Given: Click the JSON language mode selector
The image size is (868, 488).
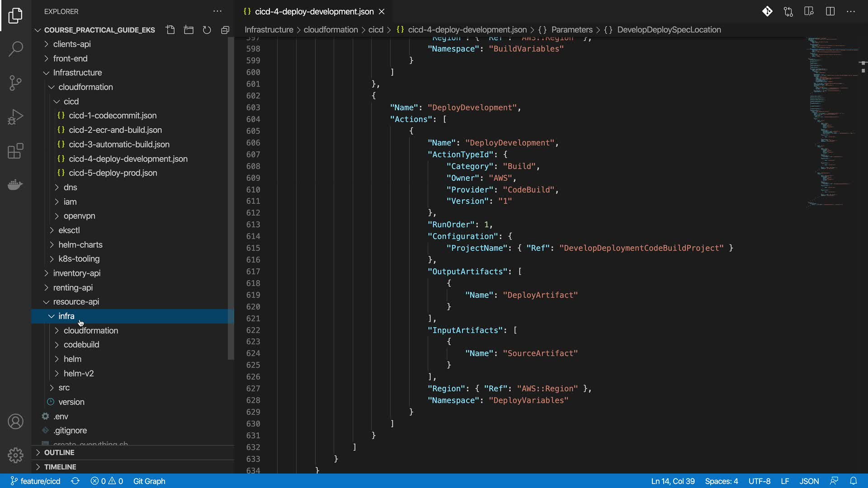Looking at the screenshot, I should click(809, 481).
